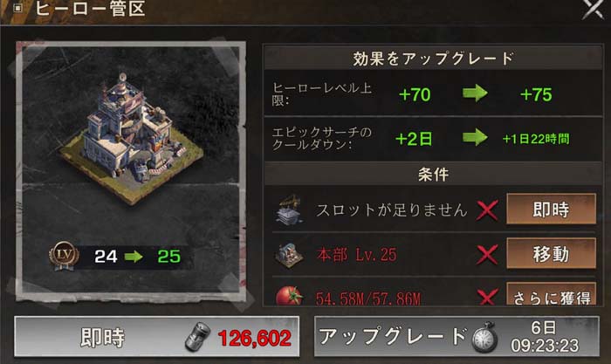This screenshot has height=364, width=611.
Task: Click the crane construction slot icon
Action: click(290, 211)
